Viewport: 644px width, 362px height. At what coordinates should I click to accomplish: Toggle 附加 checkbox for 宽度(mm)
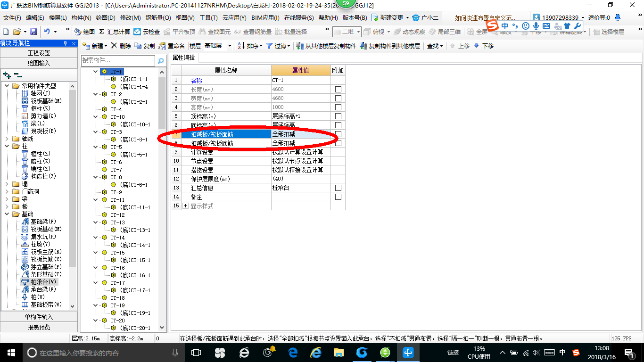338,98
